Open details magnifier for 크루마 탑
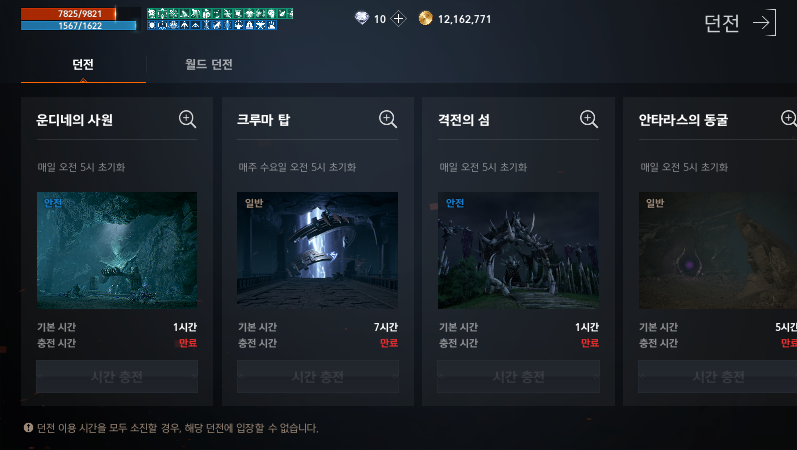The image size is (797, 450). tap(388, 119)
